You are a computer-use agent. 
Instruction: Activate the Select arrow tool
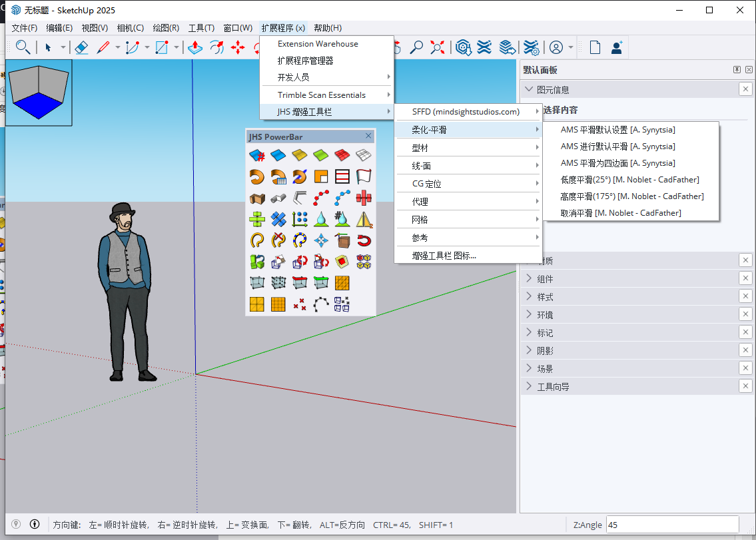[x=48, y=47]
